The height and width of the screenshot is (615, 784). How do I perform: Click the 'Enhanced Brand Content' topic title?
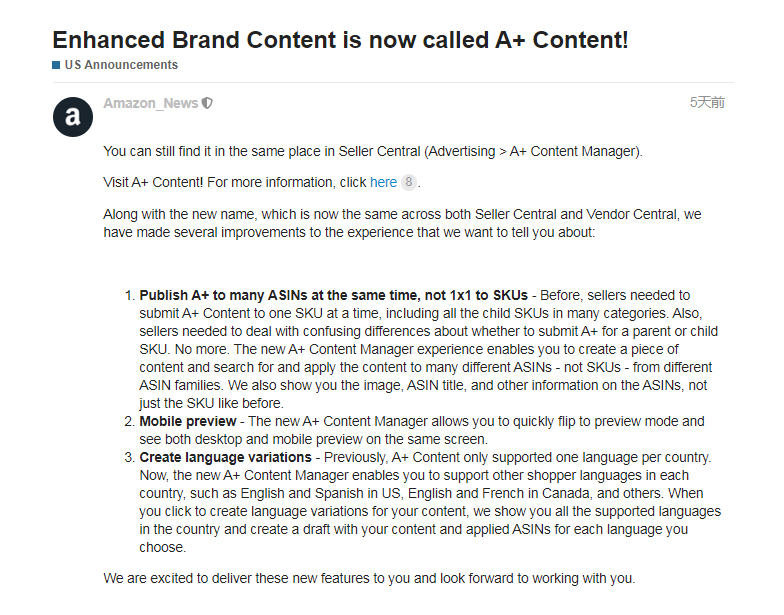tap(340, 40)
